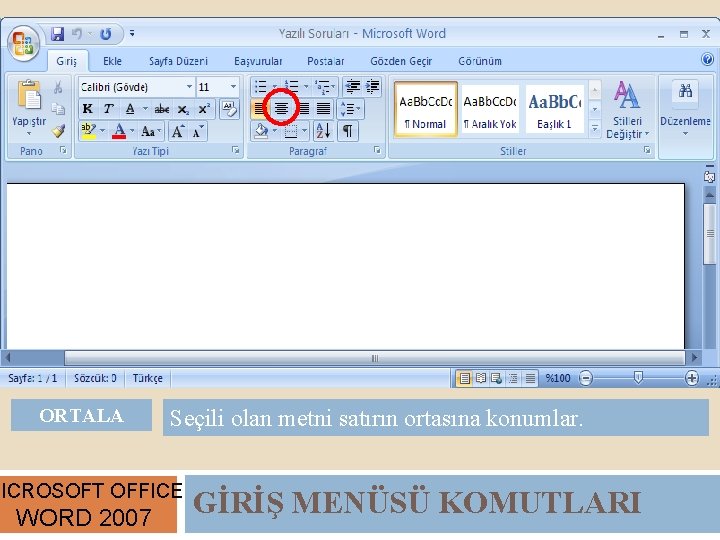Justify the paragraph text
The image size is (720, 540).
click(x=323, y=109)
